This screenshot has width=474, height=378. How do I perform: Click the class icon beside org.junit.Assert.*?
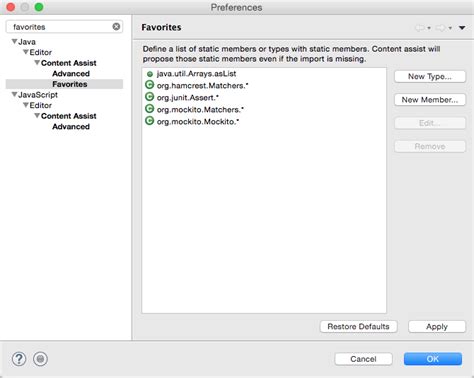click(x=150, y=97)
